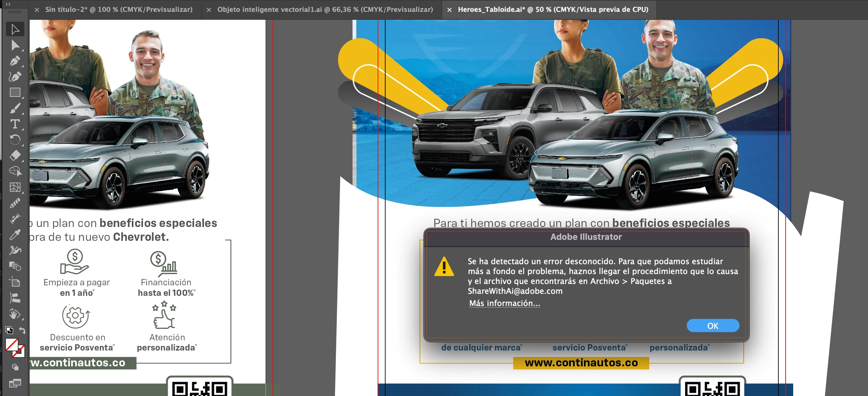Select the Rectangle tool

coord(15,93)
